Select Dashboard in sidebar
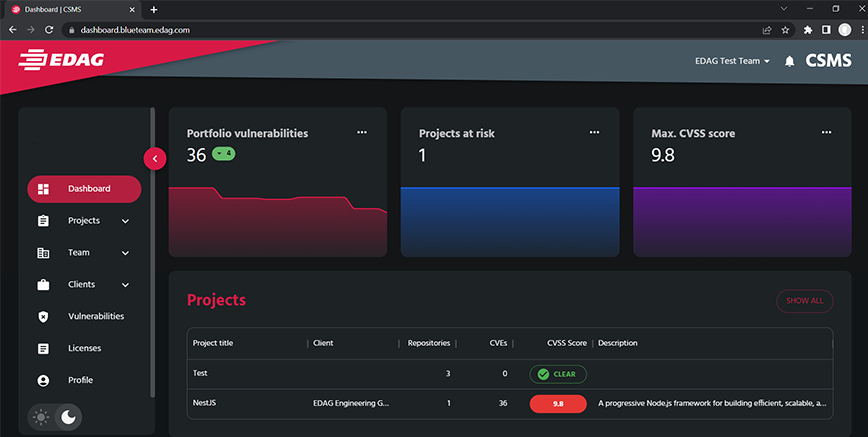This screenshot has width=868, height=437. (x=84, y=189)
